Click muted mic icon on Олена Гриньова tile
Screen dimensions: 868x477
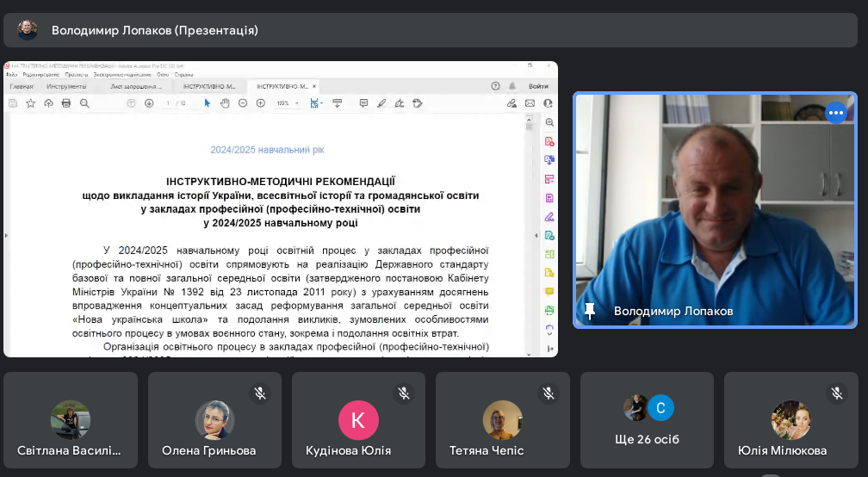tap(259, 393)
